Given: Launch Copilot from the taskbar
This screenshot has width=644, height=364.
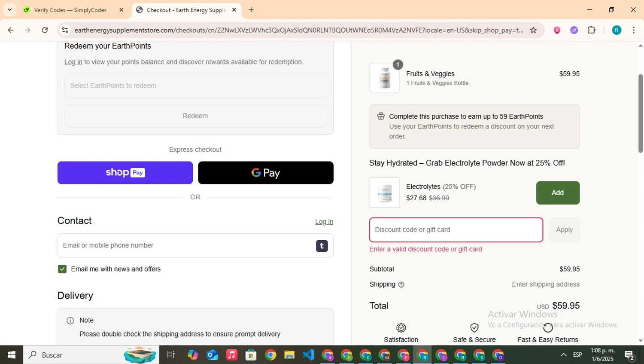Looking at the screenshot, I should point(193,355).
